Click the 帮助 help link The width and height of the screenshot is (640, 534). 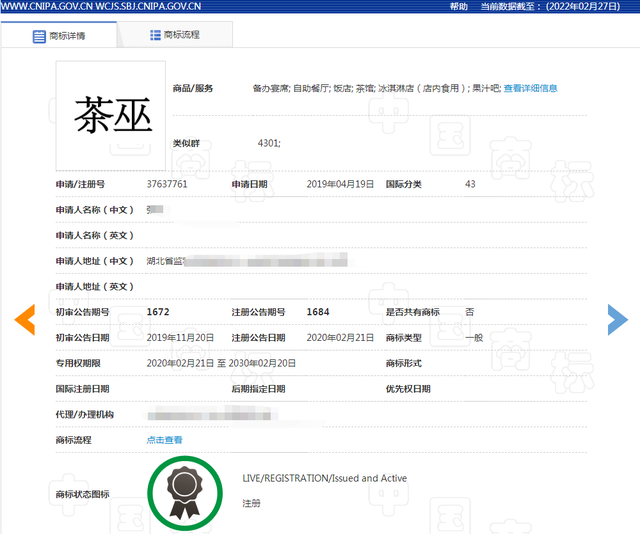pos(458,7)
